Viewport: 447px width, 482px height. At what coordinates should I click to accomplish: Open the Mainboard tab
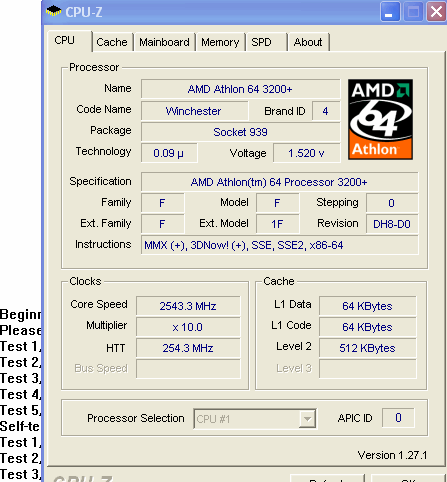(x=164, y=42)
